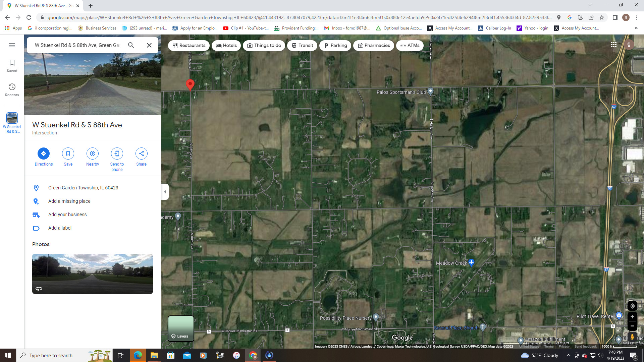Show hidden system tray icons
The image size is (644, 362).
pos(568,355)
